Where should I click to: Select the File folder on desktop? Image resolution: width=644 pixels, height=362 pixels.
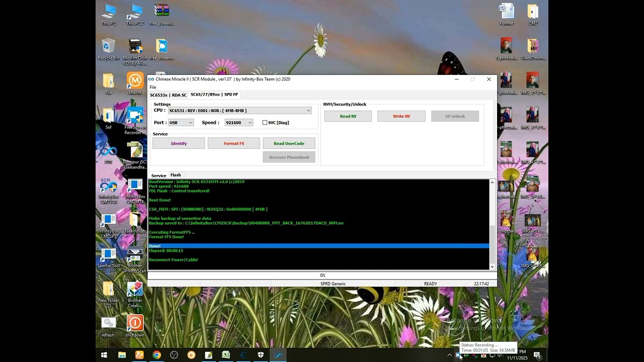[x=108, y=84]
